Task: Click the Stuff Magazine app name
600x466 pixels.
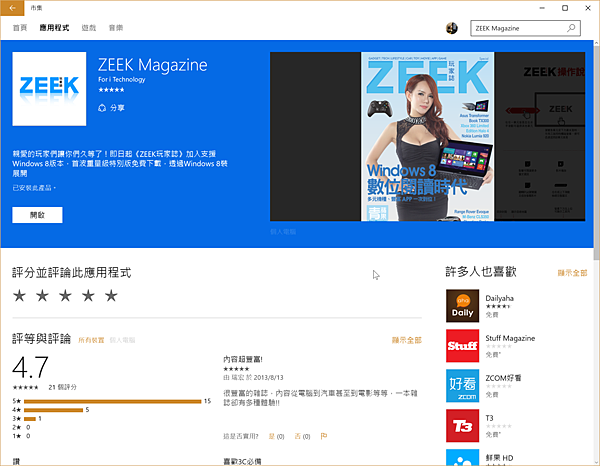Action: (510, 338)
